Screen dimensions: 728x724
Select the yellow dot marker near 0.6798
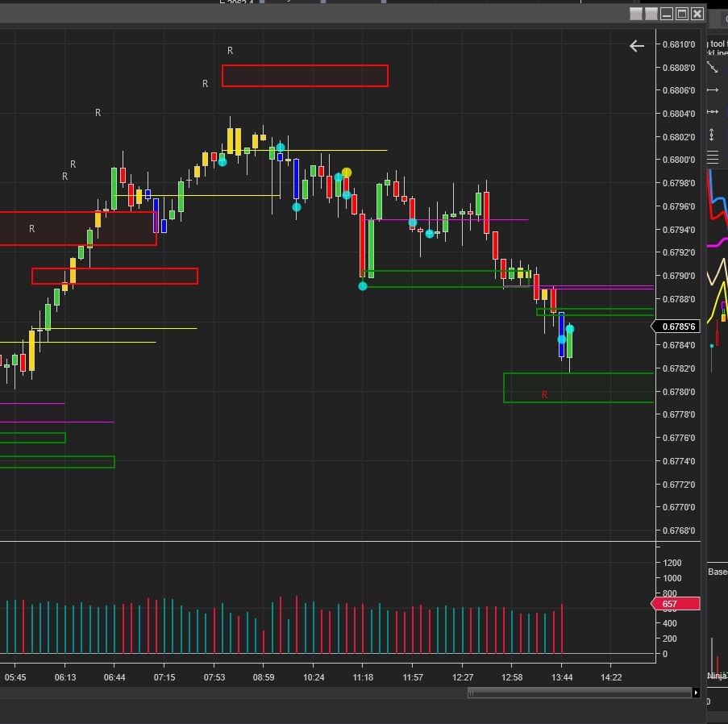pyautogui.click(x=347, y=173)
